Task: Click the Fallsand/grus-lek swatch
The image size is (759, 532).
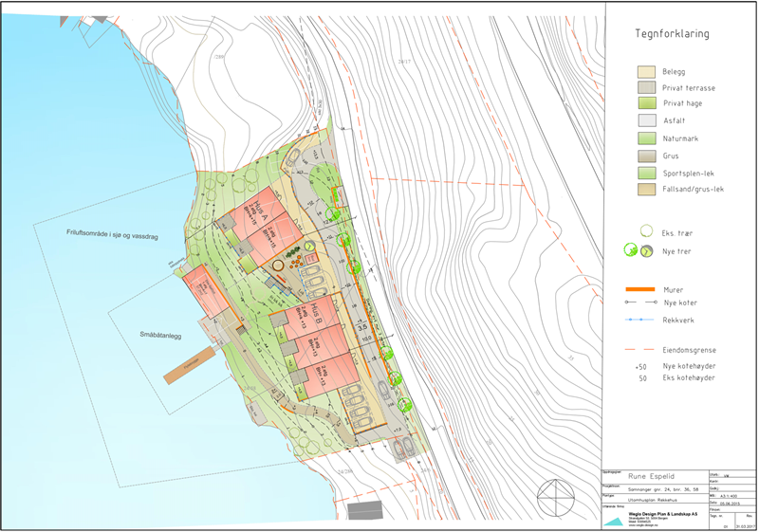Action: click(645, 190)
